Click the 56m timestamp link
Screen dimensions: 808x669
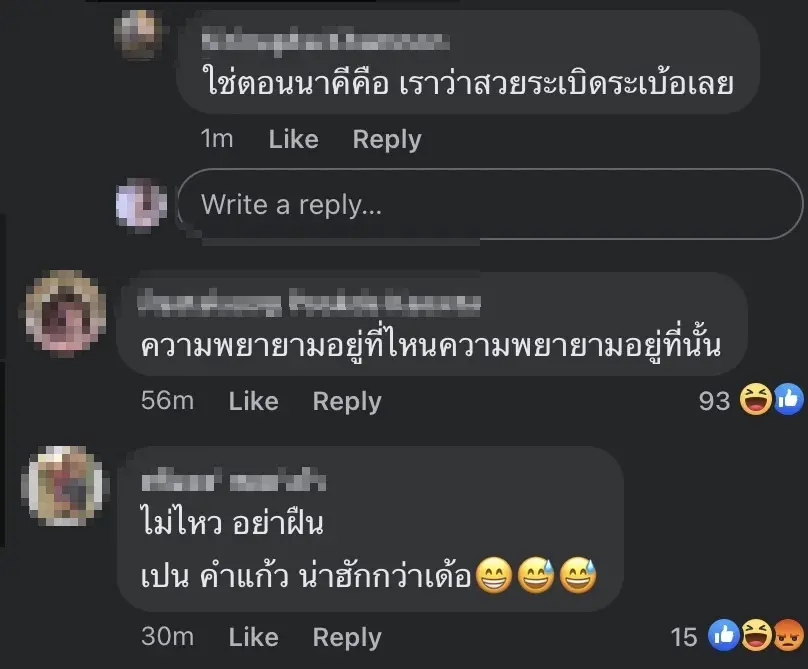click(x=168, y=401)
